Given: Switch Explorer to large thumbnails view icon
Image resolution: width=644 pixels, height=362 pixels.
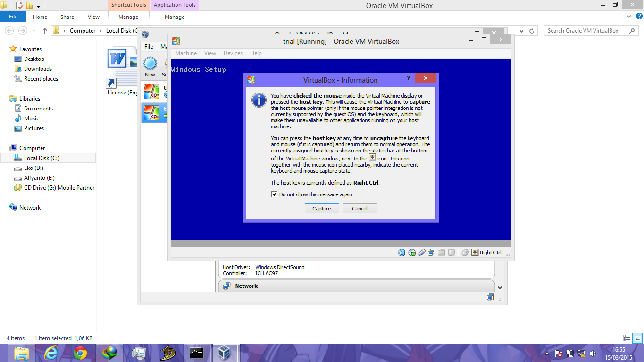Looking at the screenshot, I should (637, 338).
